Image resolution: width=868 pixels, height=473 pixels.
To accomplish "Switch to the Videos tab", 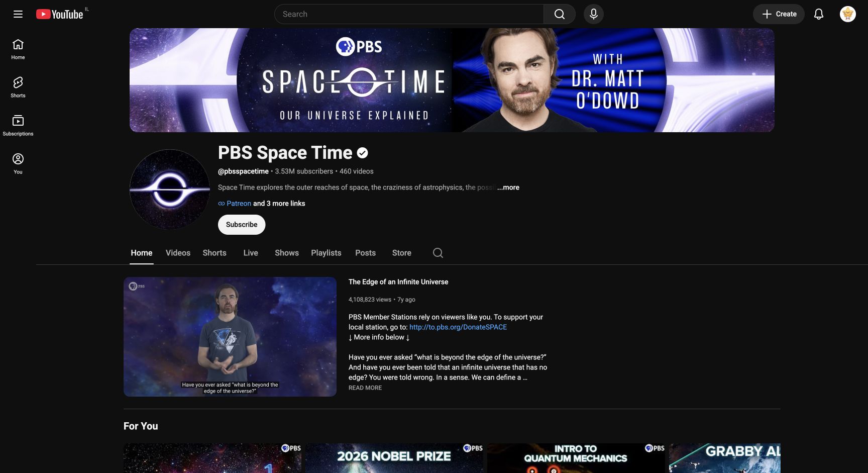I will (x=178, y=253).
